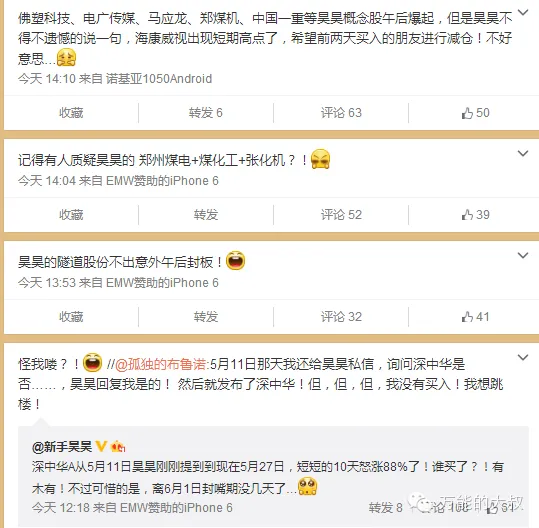The image size is (539, 528).
Task: Open 评论 52 comments section
Action: tap(341, 215)
